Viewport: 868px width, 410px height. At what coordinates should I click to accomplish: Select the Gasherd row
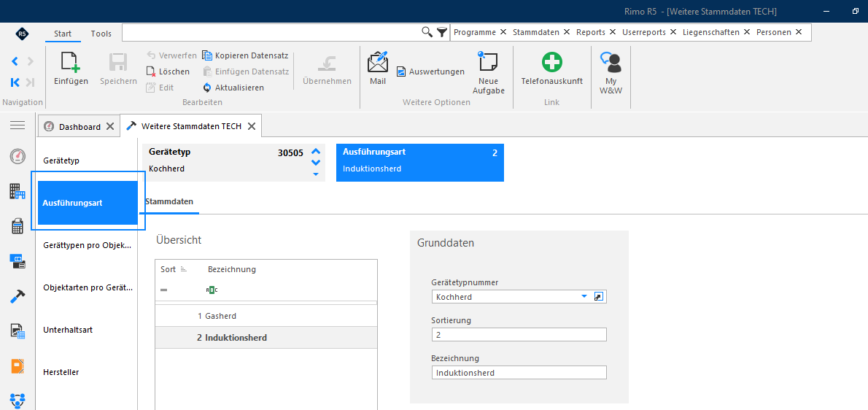pos(266,316)
